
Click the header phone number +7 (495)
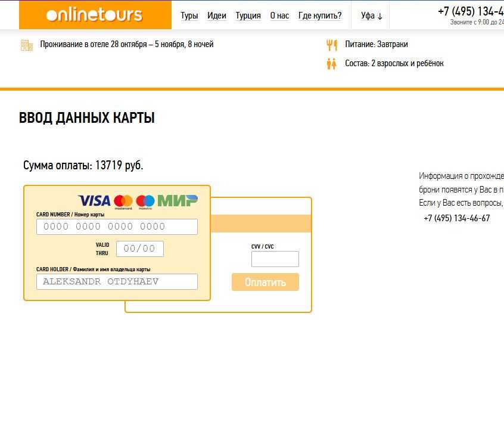click(x=470, y=11)
